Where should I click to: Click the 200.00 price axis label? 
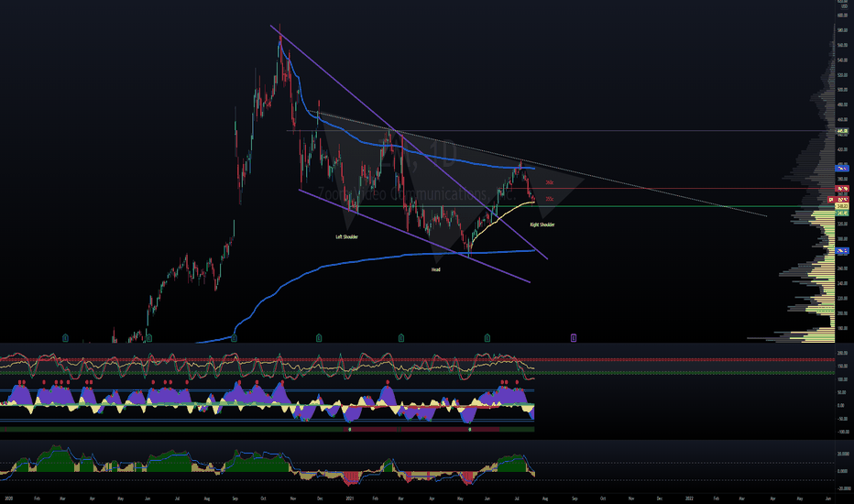click(842, 313)
